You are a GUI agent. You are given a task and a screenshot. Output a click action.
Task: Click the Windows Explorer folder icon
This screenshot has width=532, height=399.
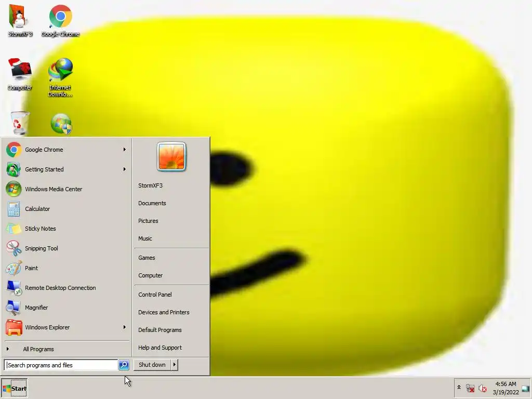pyautogui.click(x=14, y=327)
